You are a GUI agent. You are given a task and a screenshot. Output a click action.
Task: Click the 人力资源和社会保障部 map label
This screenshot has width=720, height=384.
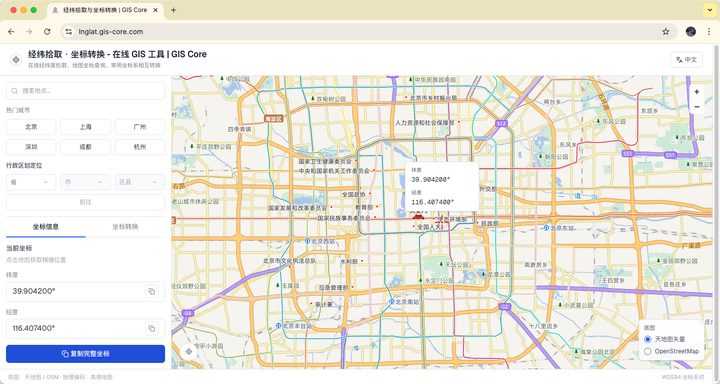point(425,123)
